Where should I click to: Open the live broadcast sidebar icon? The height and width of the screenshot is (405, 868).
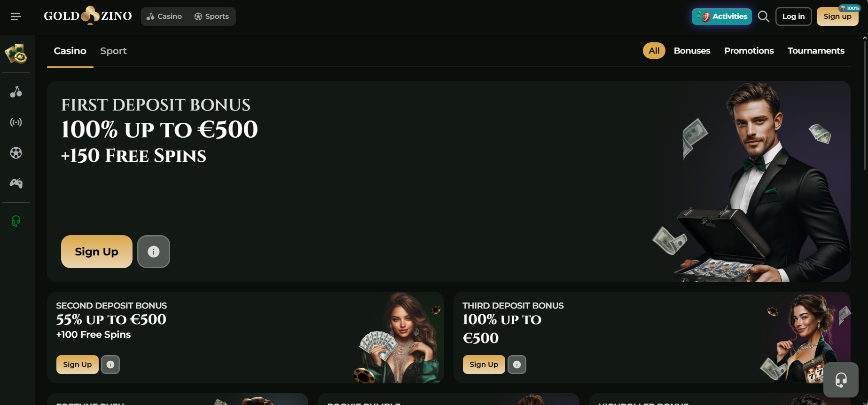tap(16, 122)
